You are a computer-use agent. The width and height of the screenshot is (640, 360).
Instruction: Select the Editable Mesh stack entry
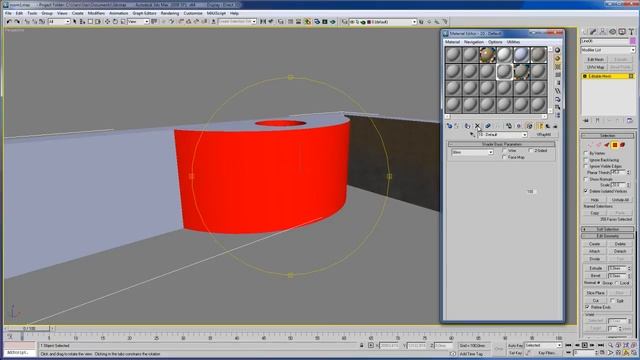[x=608, y=76]
